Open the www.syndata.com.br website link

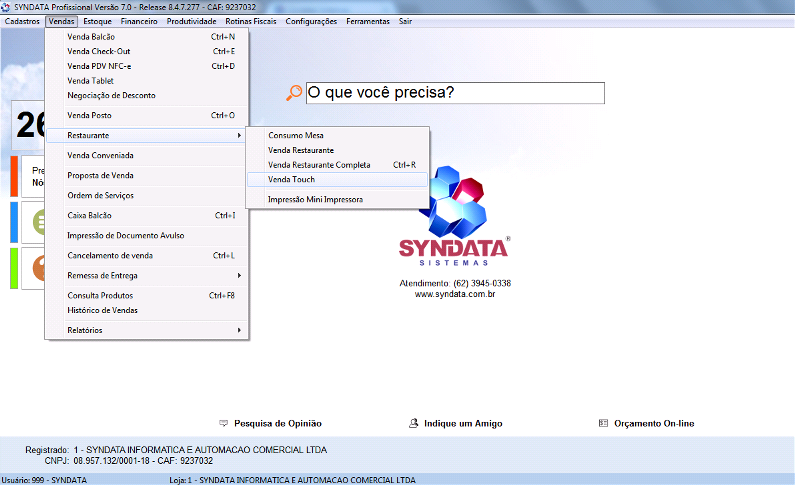pos(455,294)
